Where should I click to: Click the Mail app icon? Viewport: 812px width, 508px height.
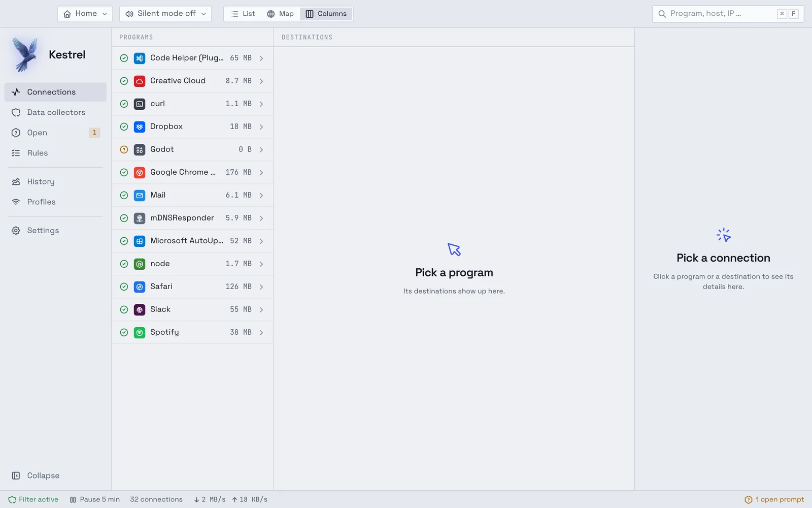tap(140, 196)
